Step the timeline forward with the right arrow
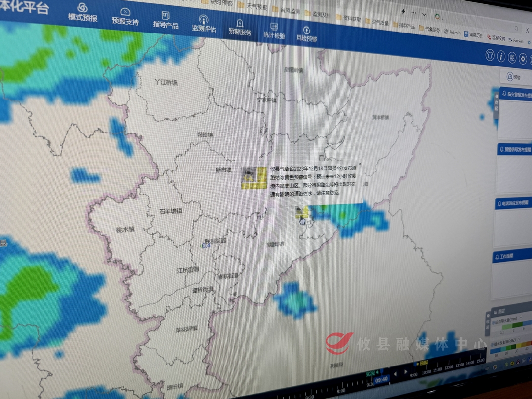The height and width of the screenshot is (399, 532). 406,372
